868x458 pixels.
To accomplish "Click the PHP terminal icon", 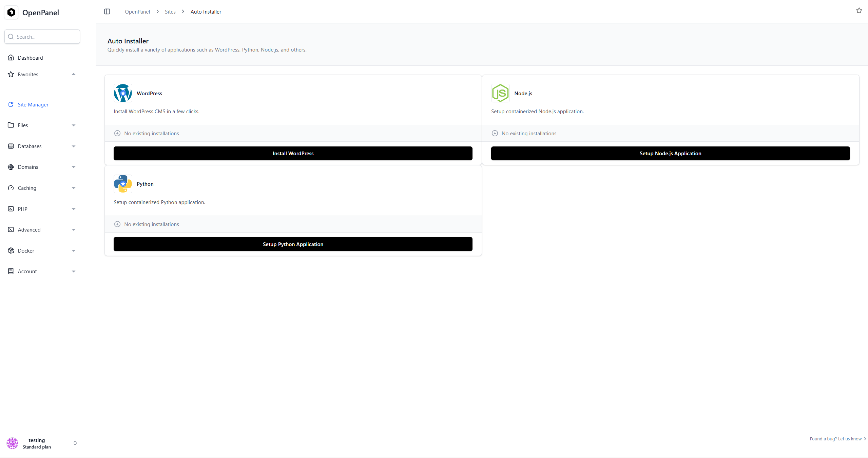I will point(11,209).
